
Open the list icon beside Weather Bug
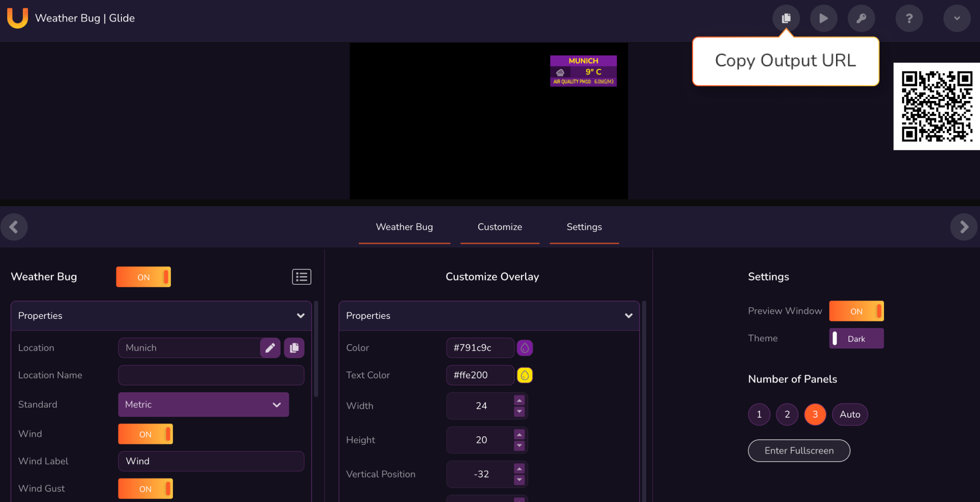pos(301,277)
